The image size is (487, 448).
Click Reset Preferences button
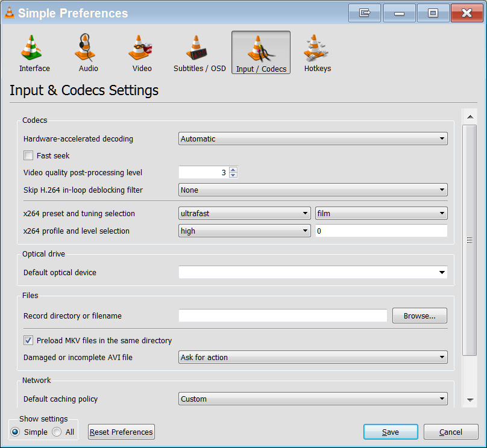pyautogui.click(x=121, y=432)
